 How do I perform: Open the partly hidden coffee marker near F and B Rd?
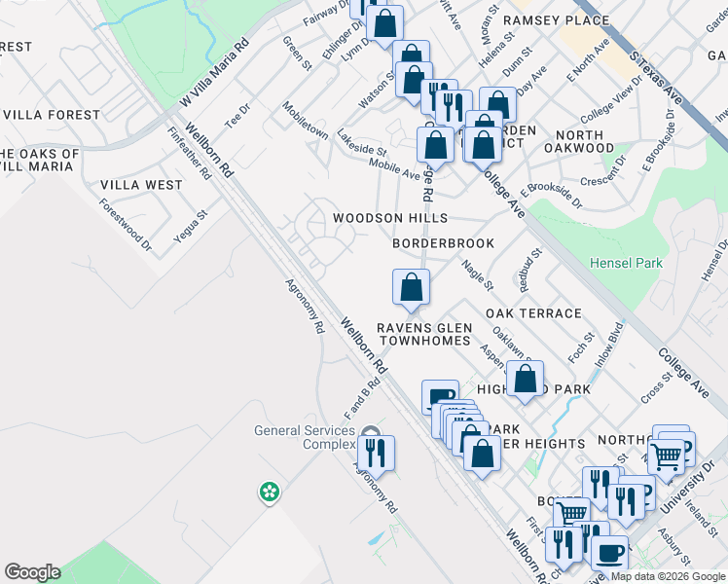440,394
